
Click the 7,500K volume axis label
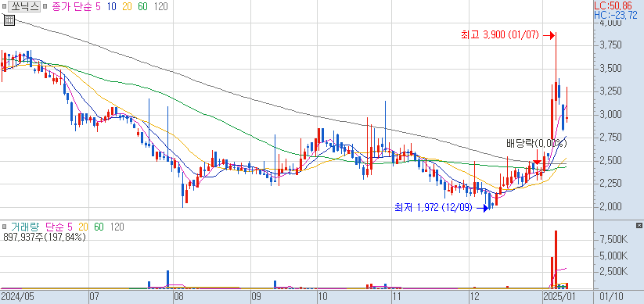click(x=613, y=240)
